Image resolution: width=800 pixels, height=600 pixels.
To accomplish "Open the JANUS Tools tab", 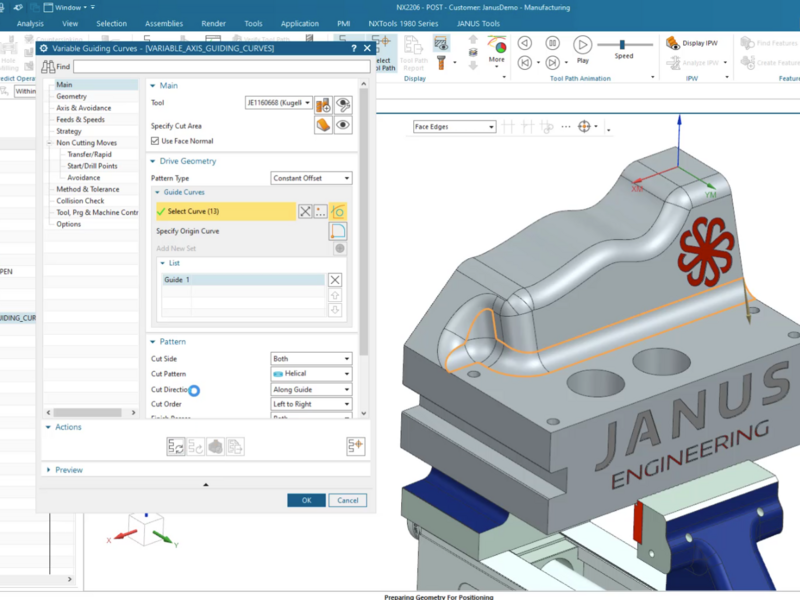I will tap(478, 23).
